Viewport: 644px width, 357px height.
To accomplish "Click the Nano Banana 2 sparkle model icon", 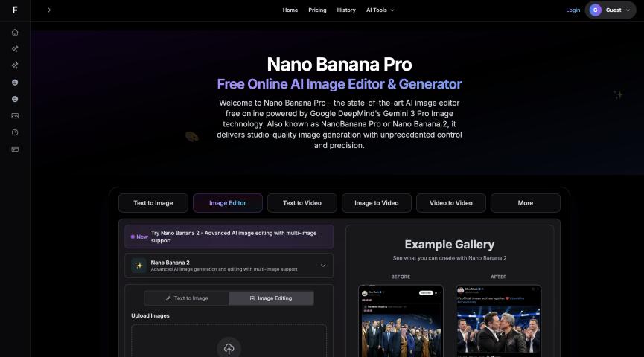I will [x=138, y=266].
